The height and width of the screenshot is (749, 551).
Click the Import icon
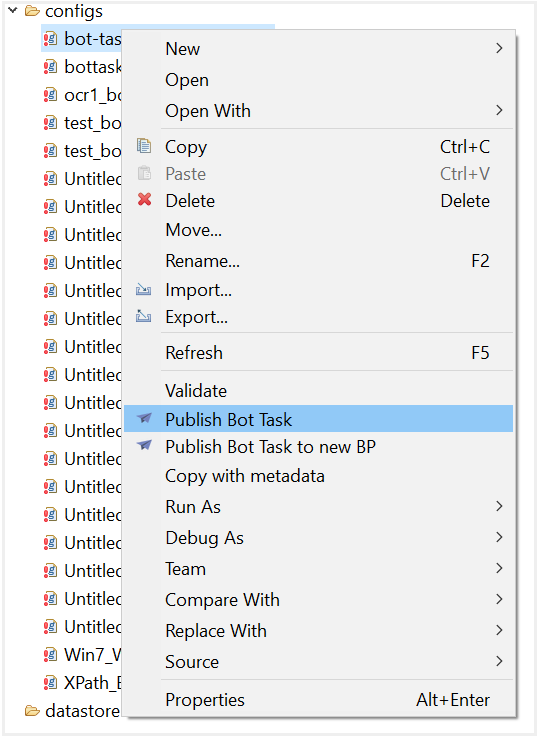coord(143,289)
